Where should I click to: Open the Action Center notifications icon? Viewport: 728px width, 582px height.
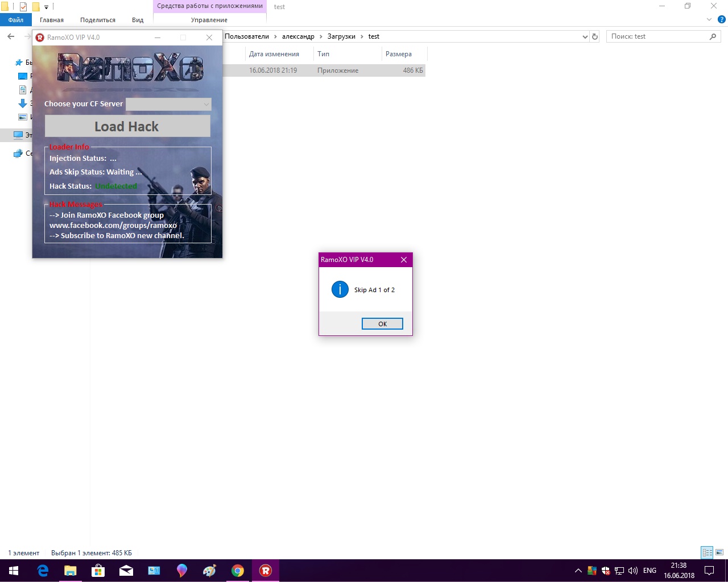tap(709, 571)
